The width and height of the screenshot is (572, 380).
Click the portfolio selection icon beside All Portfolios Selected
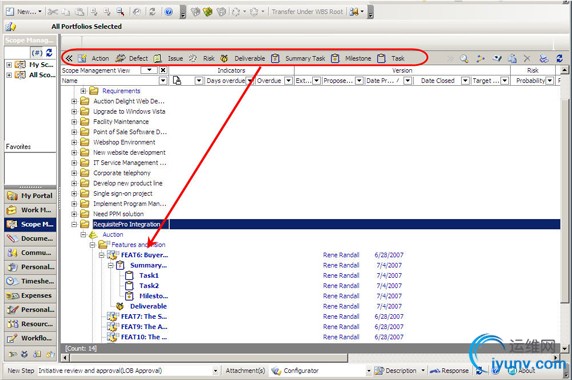pos(11,26)
